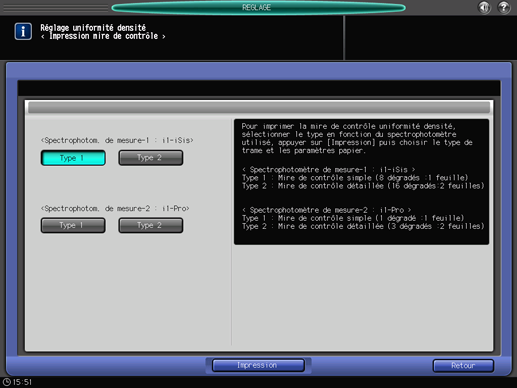Select Type 1 for i1-iSis spectrophotometer
Viewport: 517px width, 388px height.
73,158
